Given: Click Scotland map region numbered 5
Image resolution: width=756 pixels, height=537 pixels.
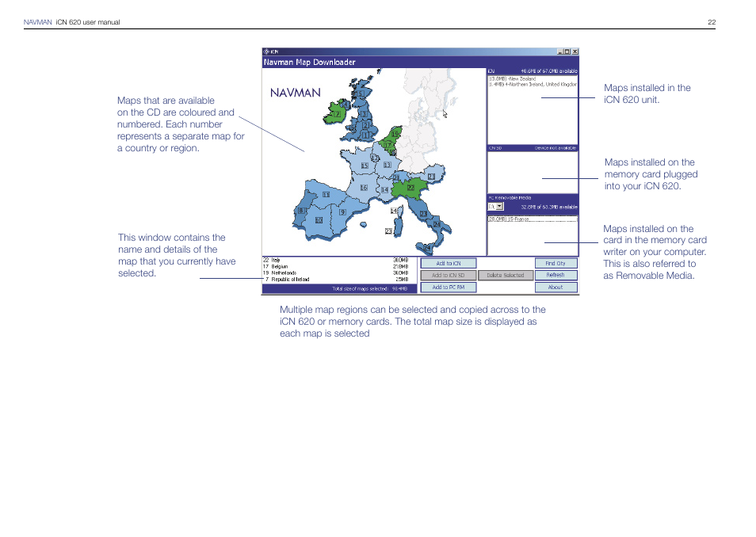Looking at the screenshot, I should tap(360, 94).
